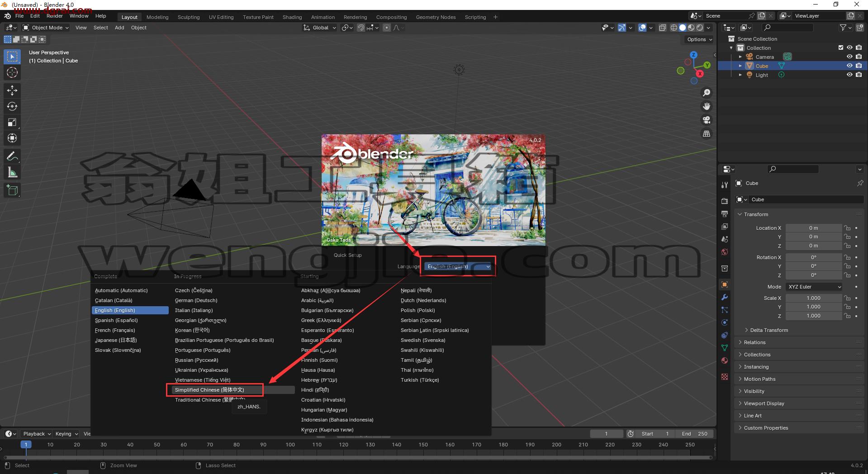
Task: Open the Object Mode dropdown
Action: click(46, 28)
